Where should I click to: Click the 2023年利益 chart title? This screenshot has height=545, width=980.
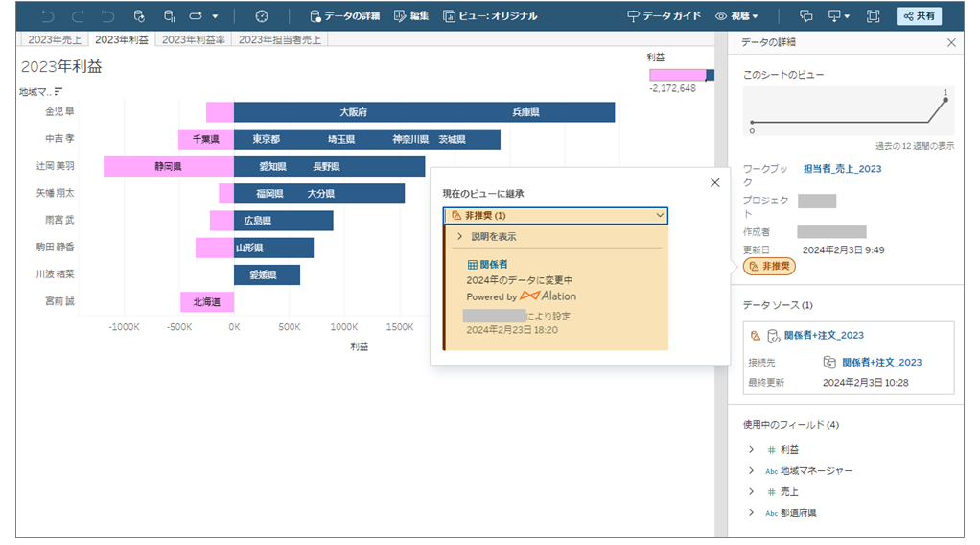(x=61, y=67)
